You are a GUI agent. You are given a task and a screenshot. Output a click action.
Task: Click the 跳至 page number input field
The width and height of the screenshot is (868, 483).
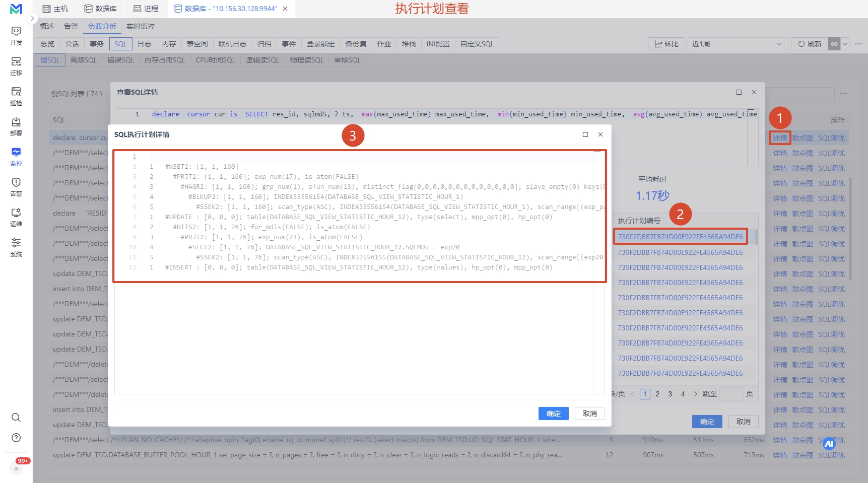(731, 394)
